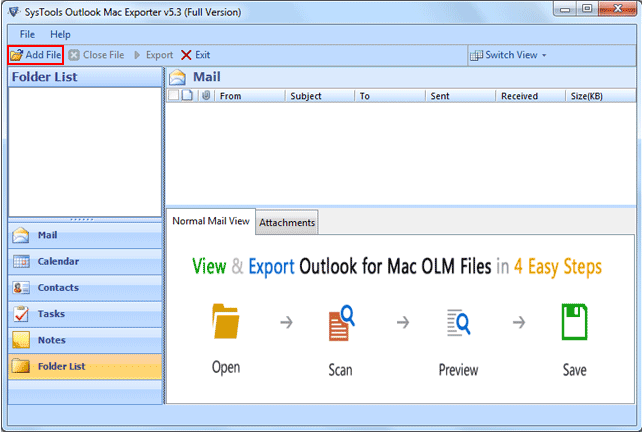
Task: Sort mail by the Size(KB) column
Action: tap(601, 96)
